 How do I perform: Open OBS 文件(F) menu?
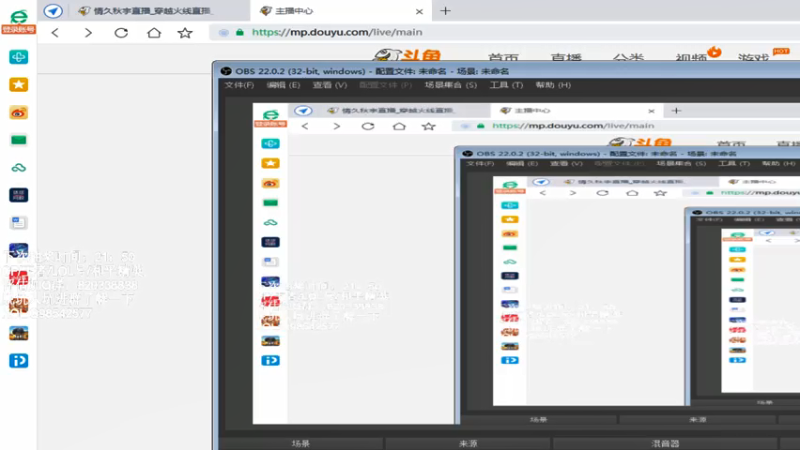coord(239,85)
